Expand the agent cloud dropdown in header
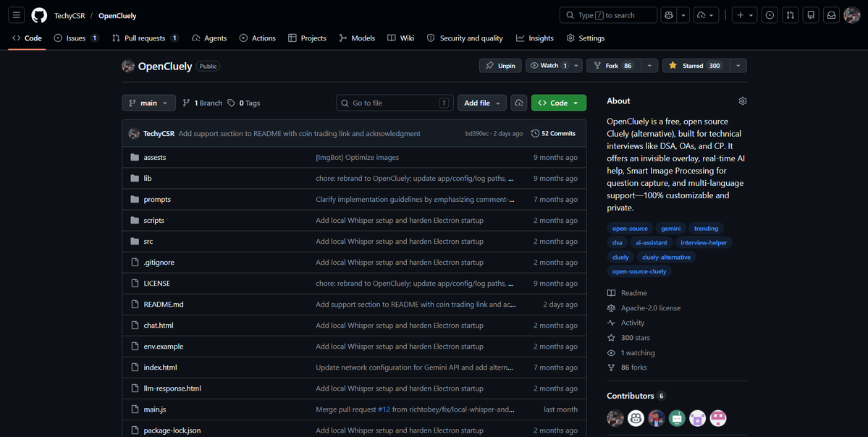Screen dimensions: 868x437 pos(706,15)
